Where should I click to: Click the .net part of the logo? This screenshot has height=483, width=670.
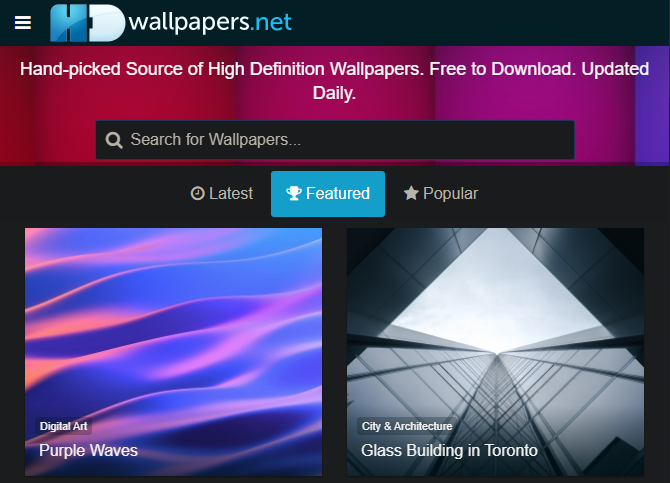271,22
